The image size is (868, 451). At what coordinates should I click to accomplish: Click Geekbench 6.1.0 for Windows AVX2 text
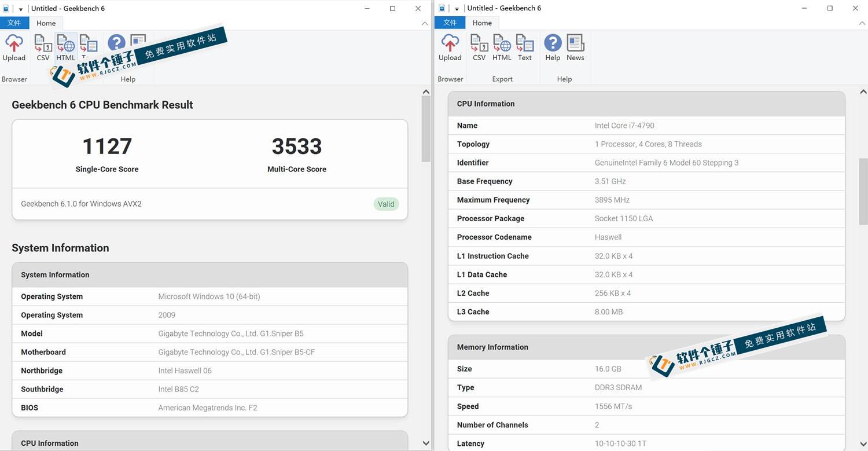coord(81,204)
